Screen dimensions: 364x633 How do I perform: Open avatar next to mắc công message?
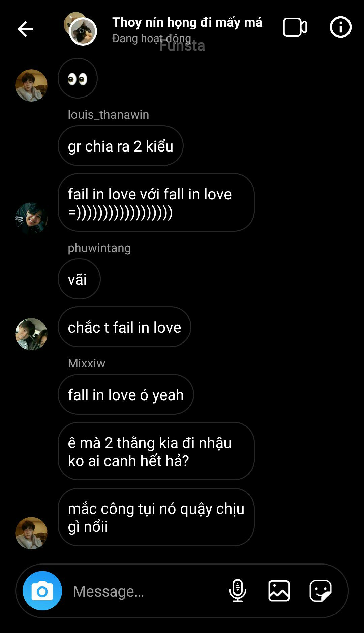point(31,533)
